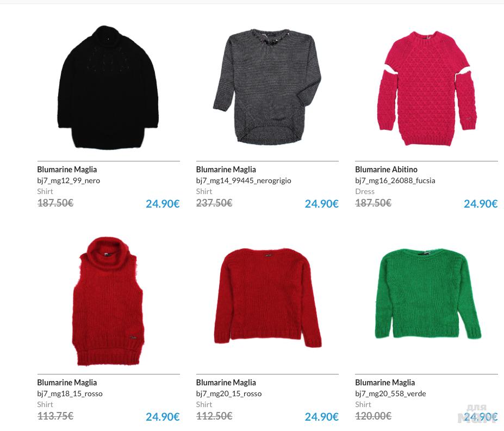
Task: Select the product code bj7_mg16_26088_fucsia
Action: (395, 180)
